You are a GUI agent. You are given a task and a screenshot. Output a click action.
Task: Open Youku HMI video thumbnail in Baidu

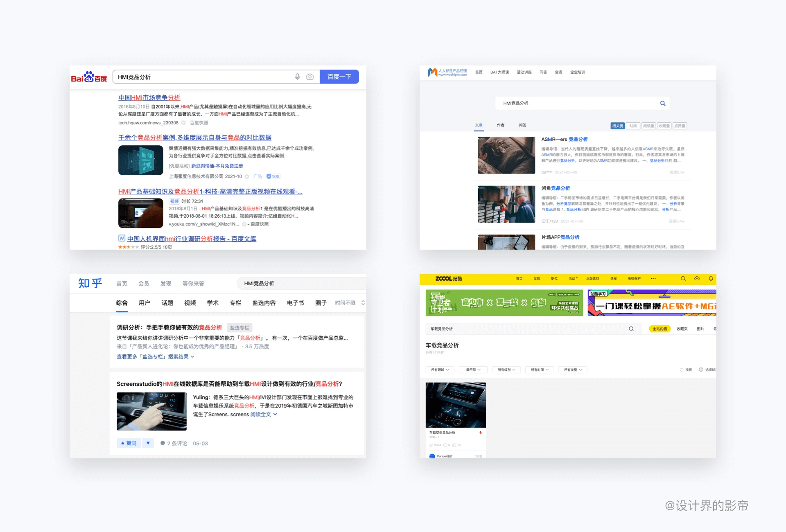pyautogui.click(x=141, y=213)
